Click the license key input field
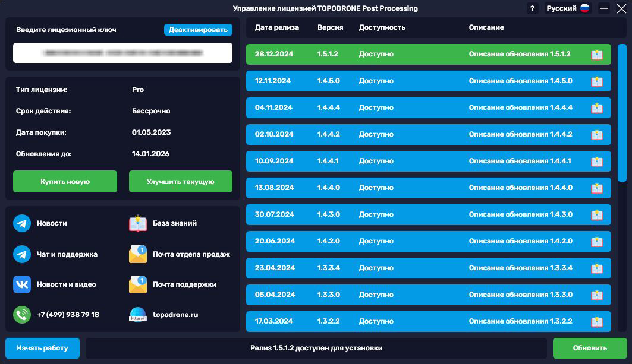Screen dimensions: 632x364 point(122,53)
